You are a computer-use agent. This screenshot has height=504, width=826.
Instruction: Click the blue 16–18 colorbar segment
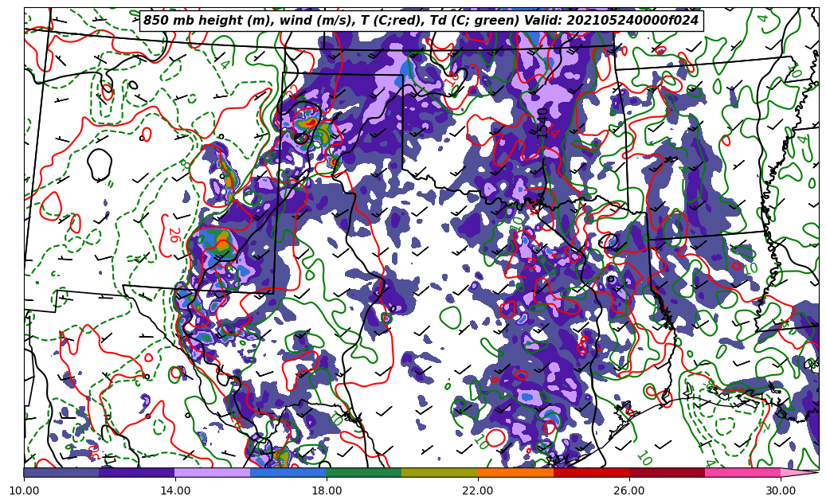point(288,472)
